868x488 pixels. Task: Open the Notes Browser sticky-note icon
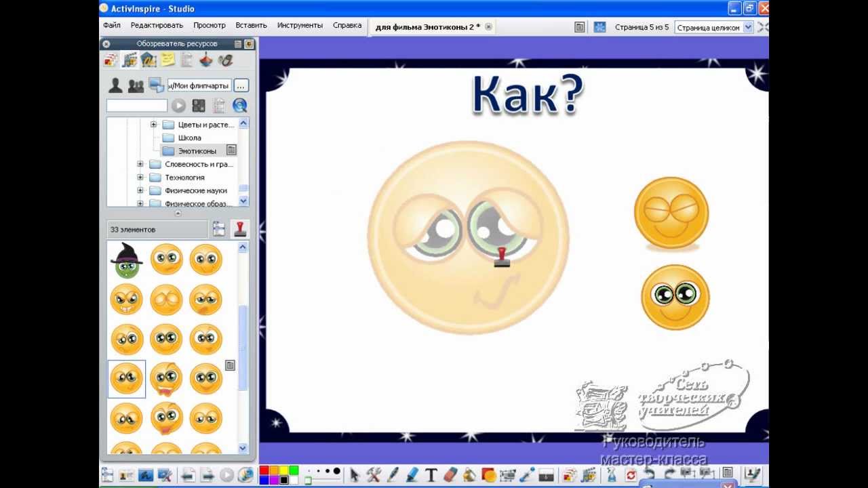167,60
